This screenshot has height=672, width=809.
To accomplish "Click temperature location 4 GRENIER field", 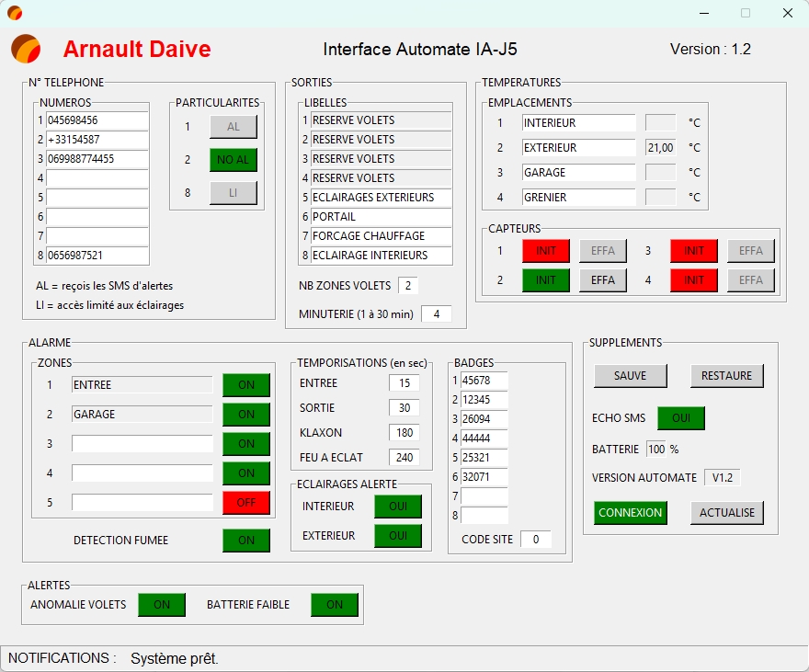I will 579,197.
